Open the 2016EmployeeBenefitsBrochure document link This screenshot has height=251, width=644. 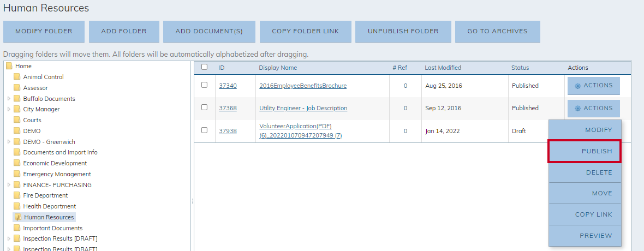[303, 86]
